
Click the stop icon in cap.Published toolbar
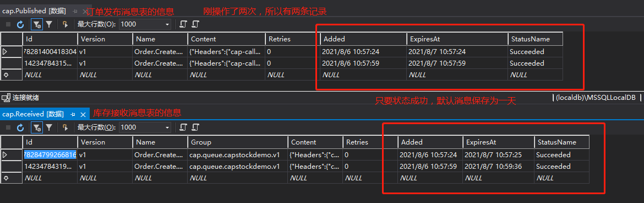coord(8,25)
